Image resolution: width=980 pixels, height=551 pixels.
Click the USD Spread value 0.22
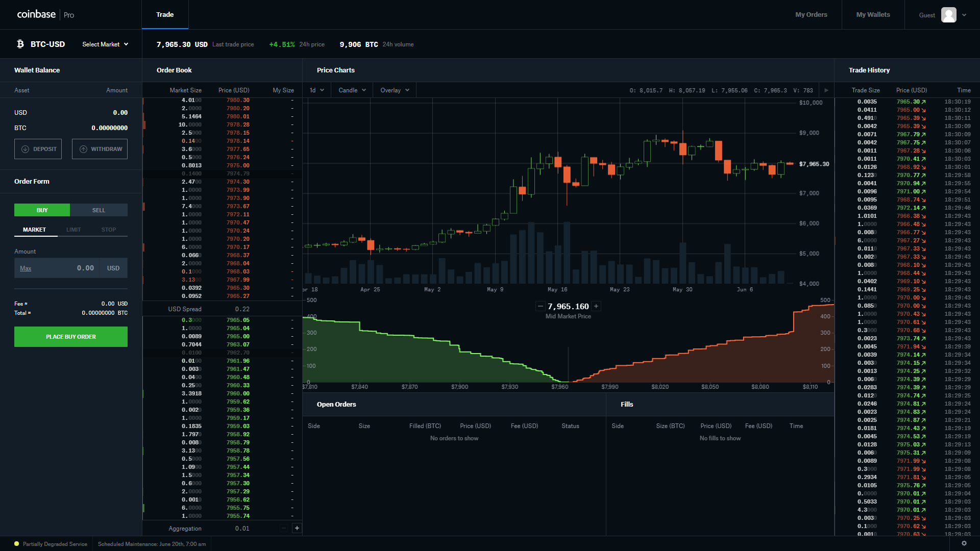point(242,309)
